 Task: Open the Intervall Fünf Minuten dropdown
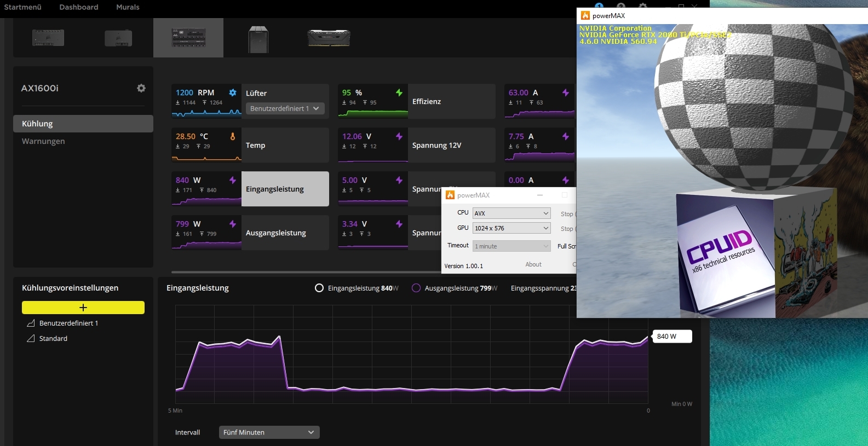click(269, 432)
